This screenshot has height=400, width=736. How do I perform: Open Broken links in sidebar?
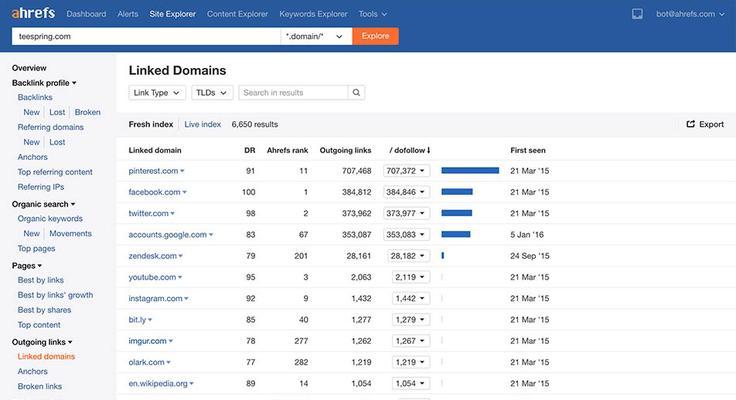(x=39, y=386)
